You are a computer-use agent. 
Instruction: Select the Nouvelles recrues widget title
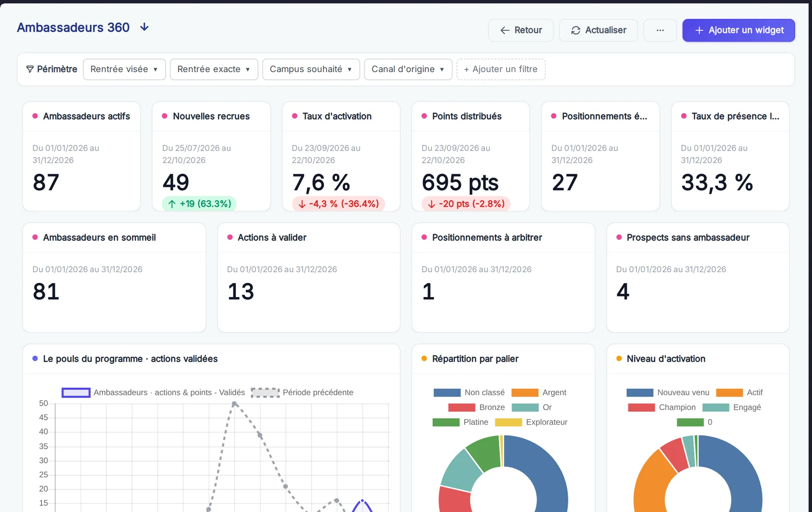pos(211,116)
